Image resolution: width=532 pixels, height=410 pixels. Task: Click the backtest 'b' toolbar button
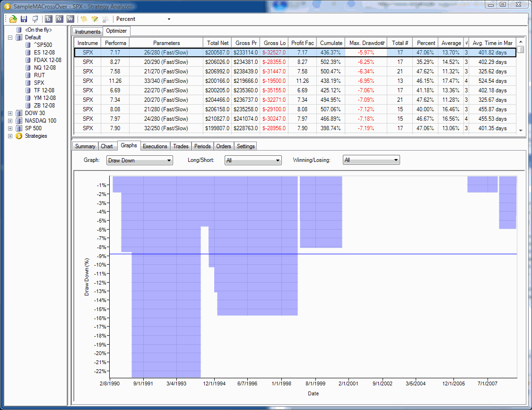pos(49,19)
